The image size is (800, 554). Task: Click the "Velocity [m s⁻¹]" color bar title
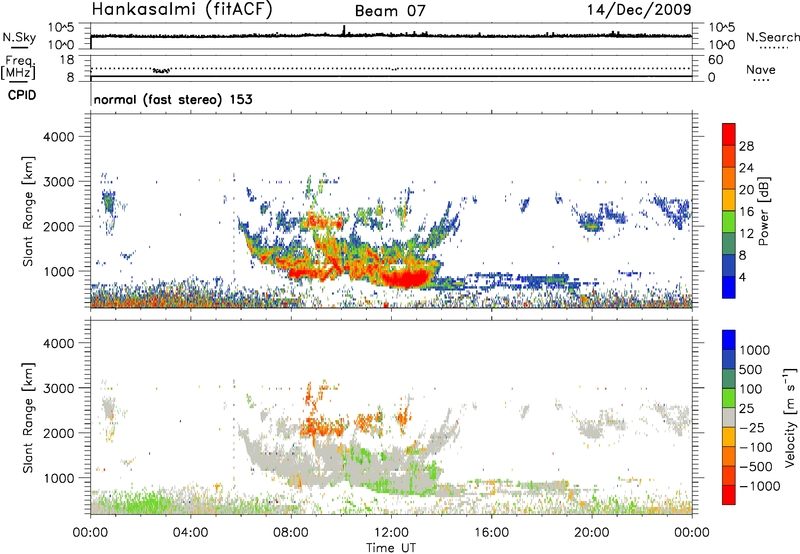tap(790, 417)
